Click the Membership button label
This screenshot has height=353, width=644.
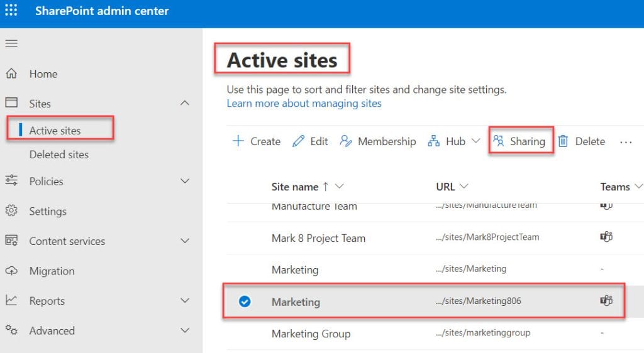(387, 141)
